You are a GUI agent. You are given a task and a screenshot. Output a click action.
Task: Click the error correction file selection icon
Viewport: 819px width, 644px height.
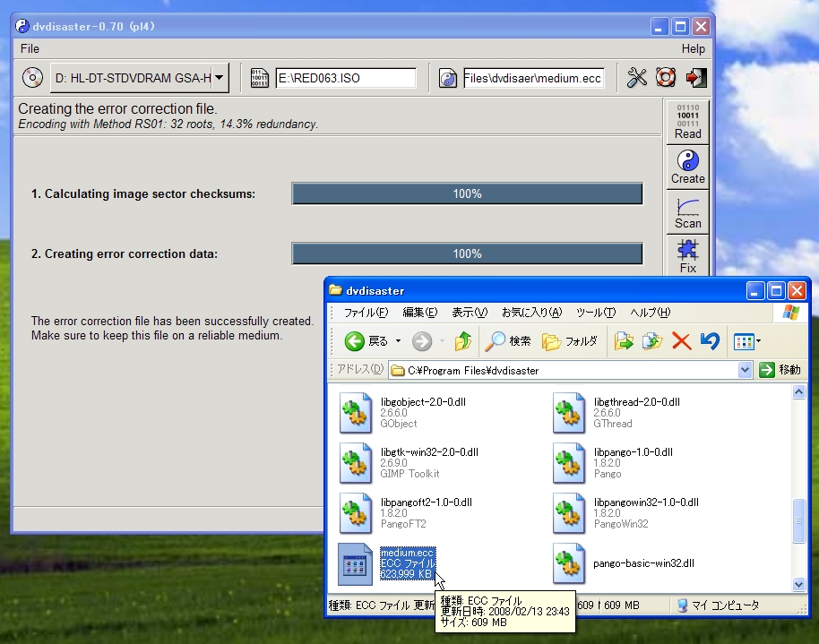click(448, 78)
